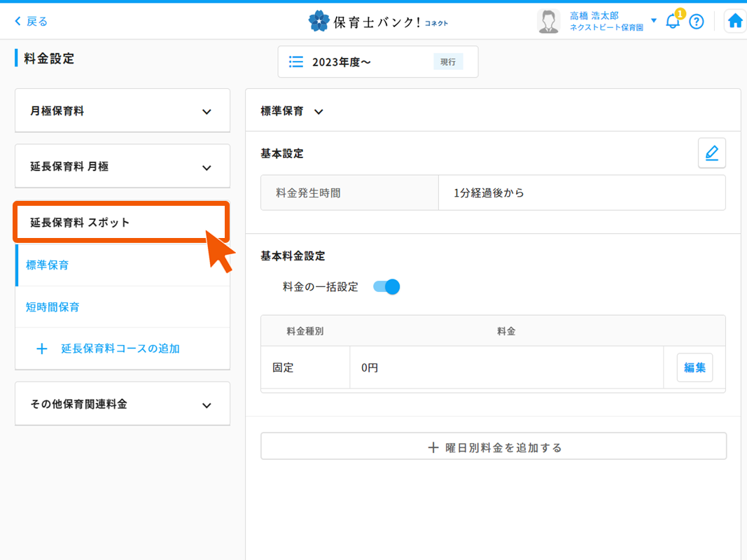Open the 標準保育 dropdown header

point(292,111)
